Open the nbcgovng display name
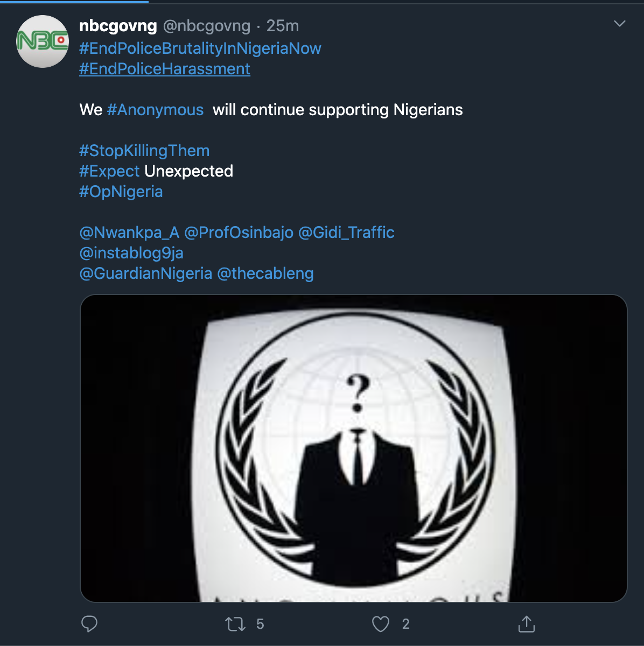 pyautogui.click(x=118, y=26)
